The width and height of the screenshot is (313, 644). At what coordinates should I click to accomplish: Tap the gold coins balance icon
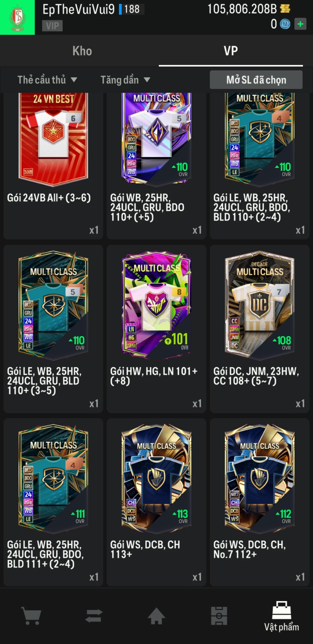pos(285,9)
